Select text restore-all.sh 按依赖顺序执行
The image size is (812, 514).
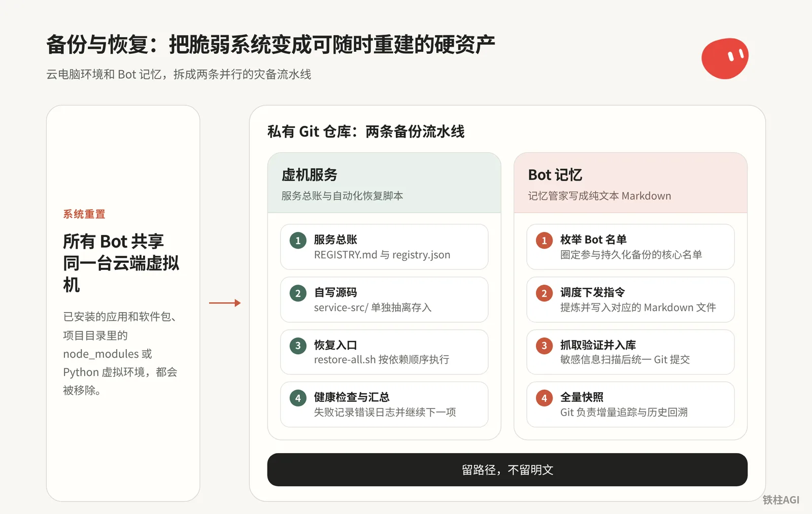382,360
